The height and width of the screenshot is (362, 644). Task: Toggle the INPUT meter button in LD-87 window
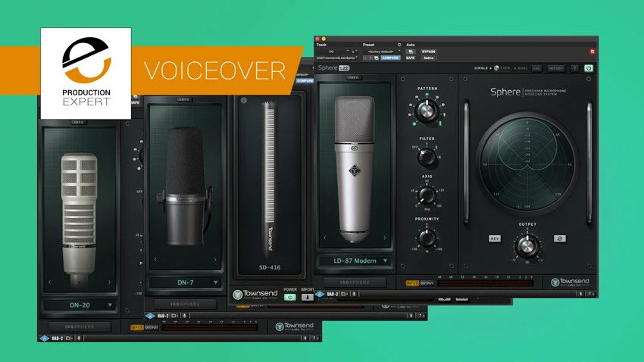(412, 283)
